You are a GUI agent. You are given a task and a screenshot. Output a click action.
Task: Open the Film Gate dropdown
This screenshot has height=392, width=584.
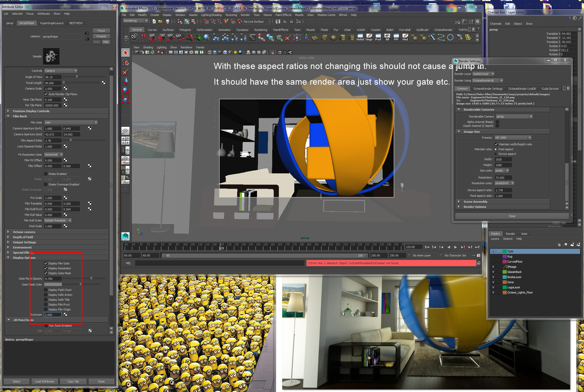coord(71,122)
